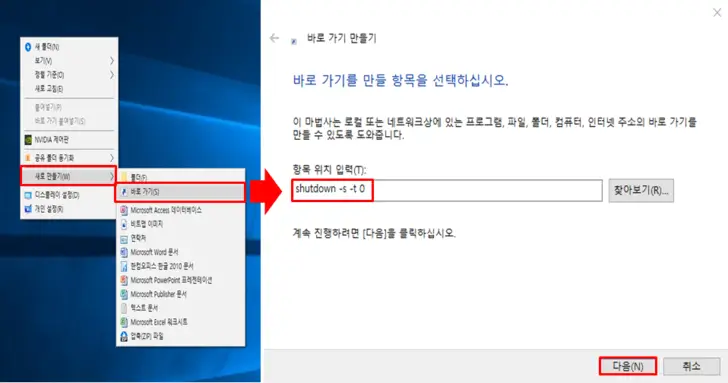This screenshot has height=383, width=728.
Task: Click the 압축(ZIP) 파일 icon
Action: tap(124, 336)
